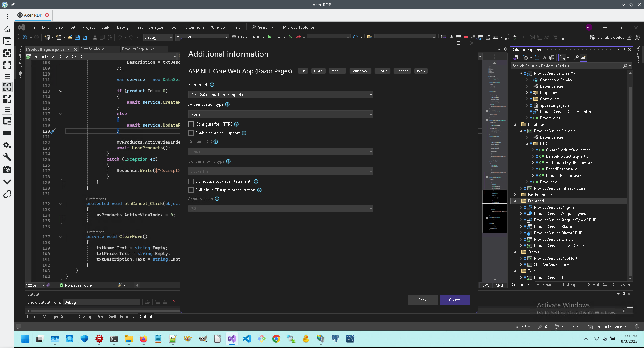Open the Build menu
Screen dimensions: 644x348
(106, 27)
